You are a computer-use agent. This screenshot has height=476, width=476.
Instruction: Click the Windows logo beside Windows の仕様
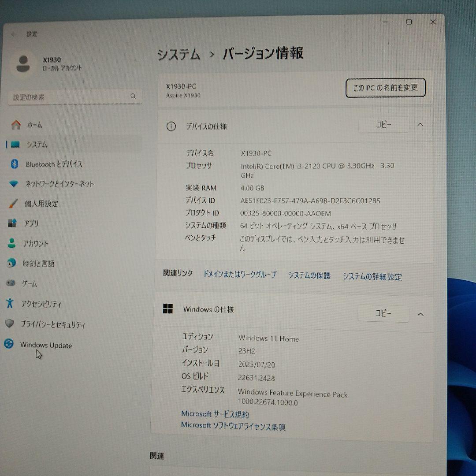(167, 309)
